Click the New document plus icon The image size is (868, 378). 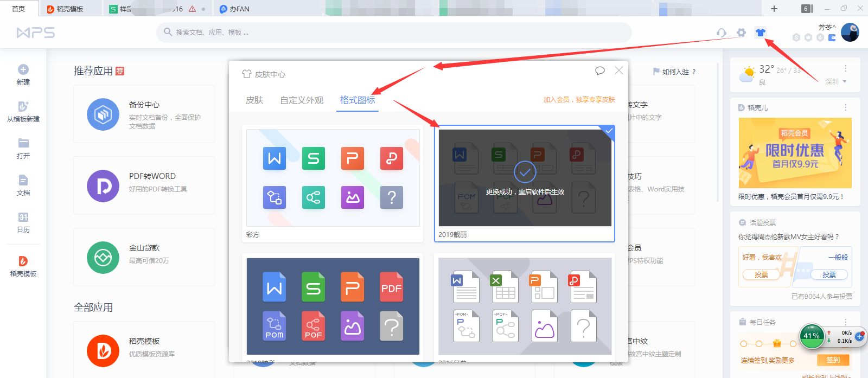(23, 69)
